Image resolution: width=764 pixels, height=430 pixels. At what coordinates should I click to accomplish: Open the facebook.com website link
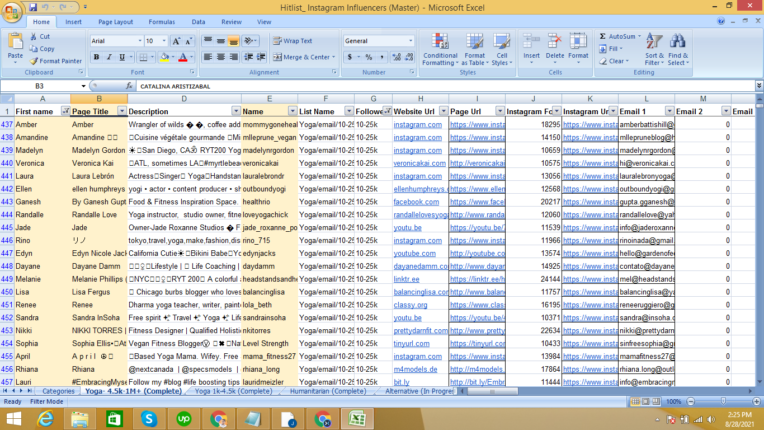[416, 202]
